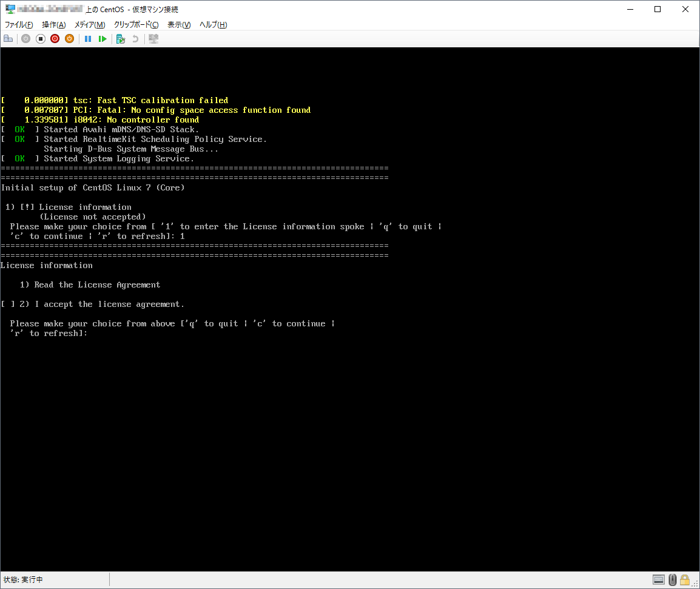Screen dimensions: 700x589
Task: Click the Ctrl+Alt+Del toolbar icon
Action: [8, 39]
